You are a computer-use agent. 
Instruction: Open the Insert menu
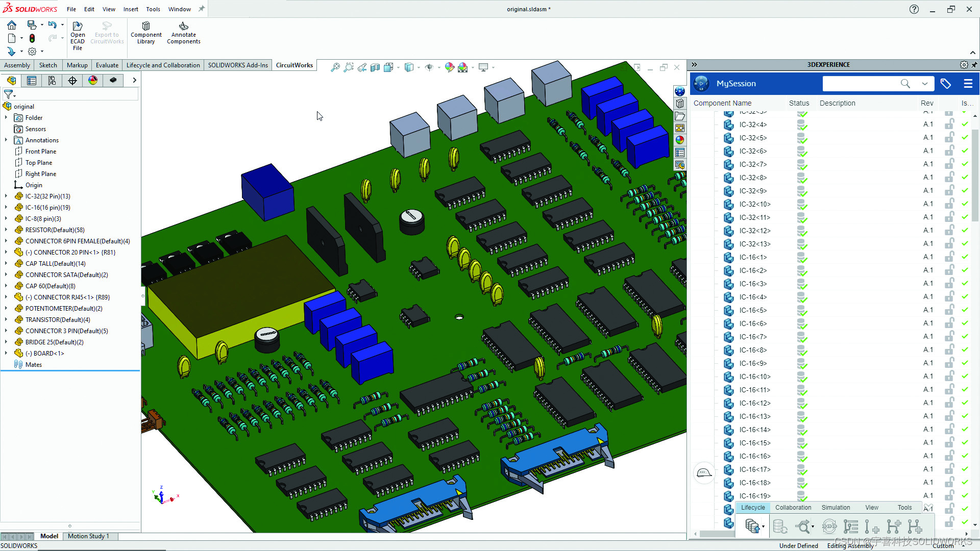coord(131,9)
